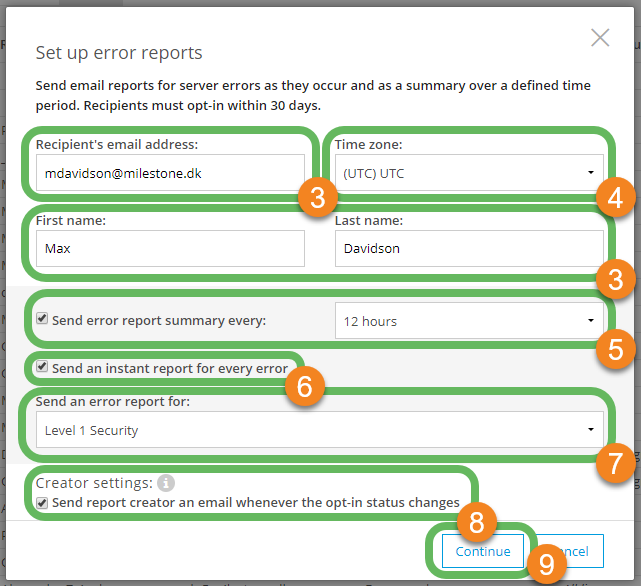
Task: Expand the 12 hours interval dropdown
Action: click(x=469, y=321)
